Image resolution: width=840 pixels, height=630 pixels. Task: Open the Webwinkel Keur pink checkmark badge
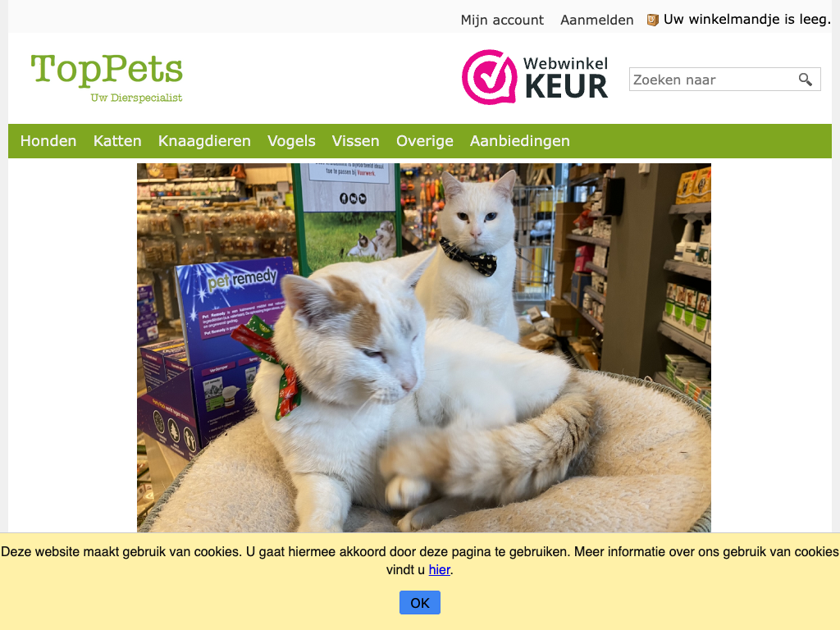489,77
